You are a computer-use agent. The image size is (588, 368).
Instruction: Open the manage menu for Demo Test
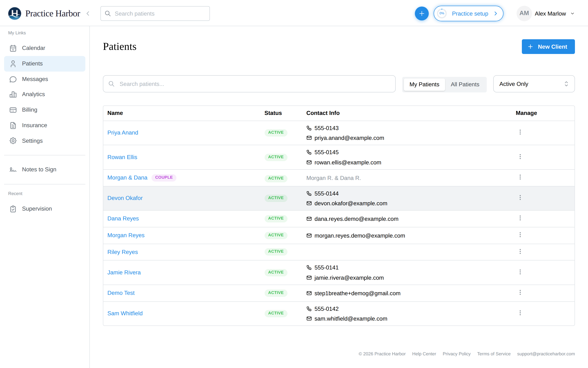coord(520,293)
